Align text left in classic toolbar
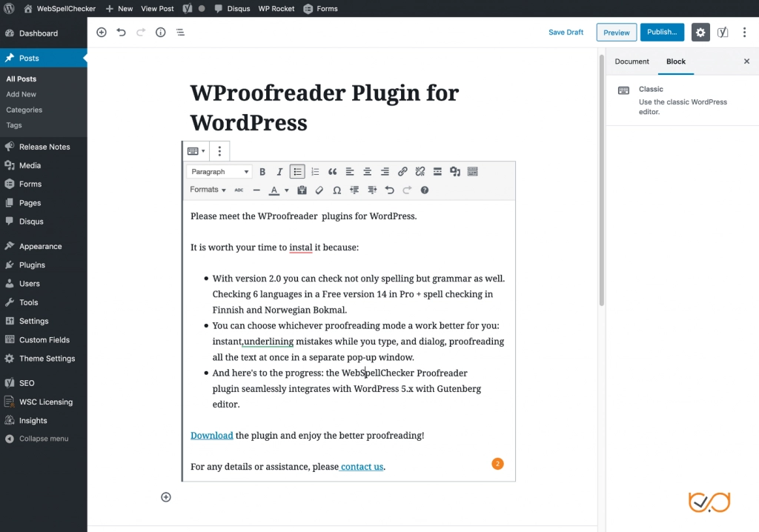Screen dimensions: 759x532 350,171
